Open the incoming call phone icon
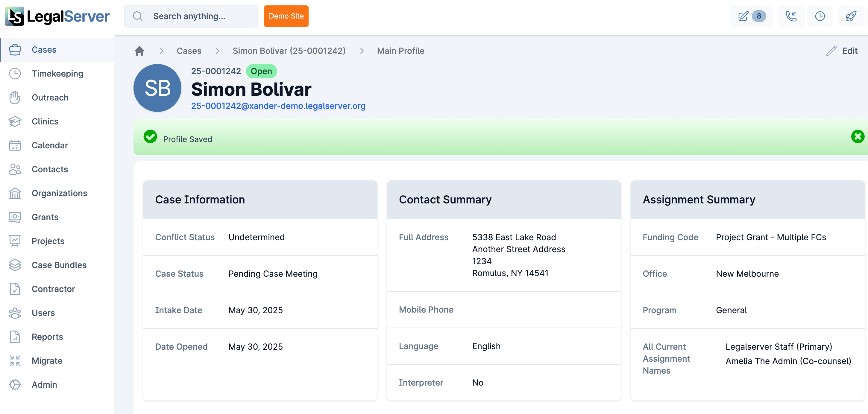868x414 pixels. (791, 16)
